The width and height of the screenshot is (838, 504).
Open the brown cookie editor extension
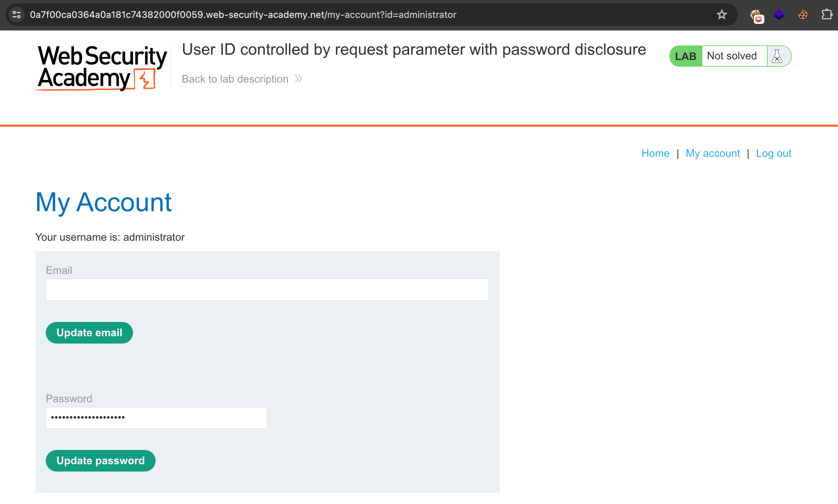(x=803, y=15)
